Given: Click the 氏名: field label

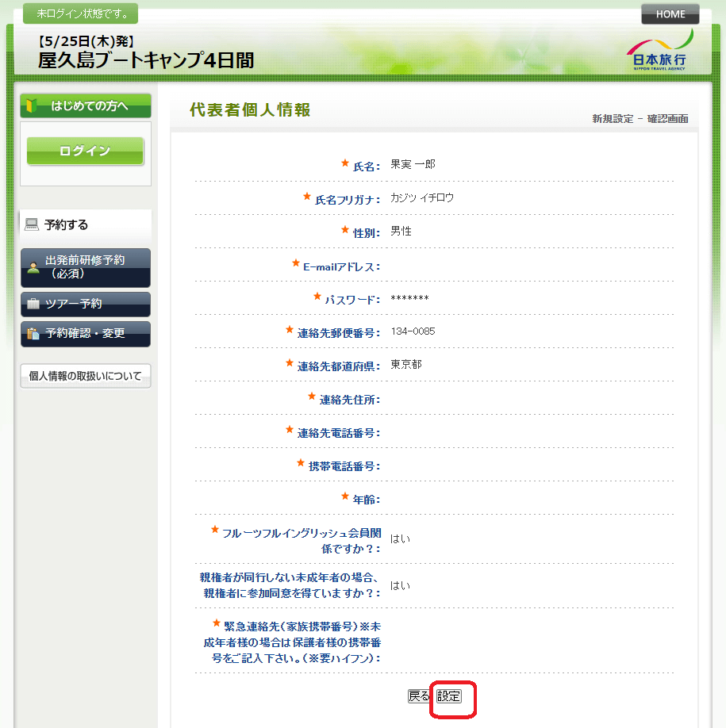Looking at the screenshot, I should [x=367, y=167].
